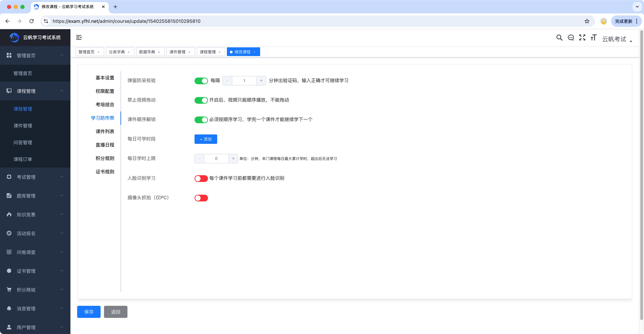Switch to the 积分规则 section

pyautogui.click(x=105, y=158)
